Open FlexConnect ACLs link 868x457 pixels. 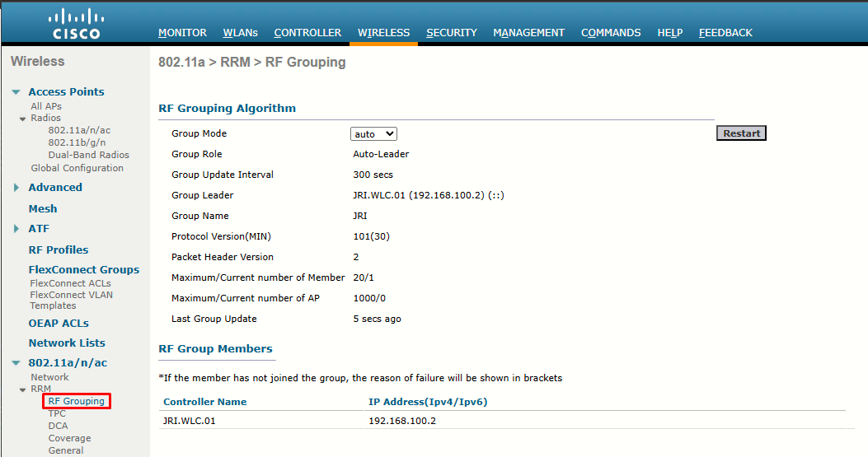pyautogui.click(x=70, y=283)
